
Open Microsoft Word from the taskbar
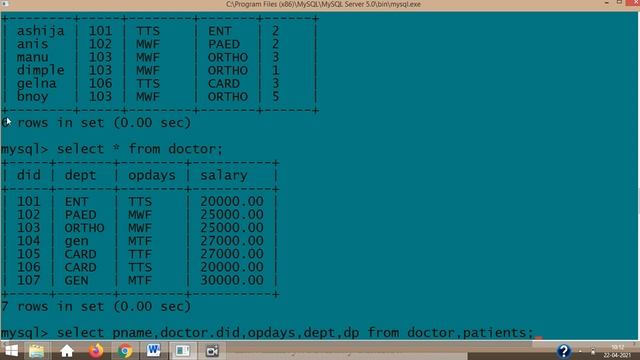(153, 351)
